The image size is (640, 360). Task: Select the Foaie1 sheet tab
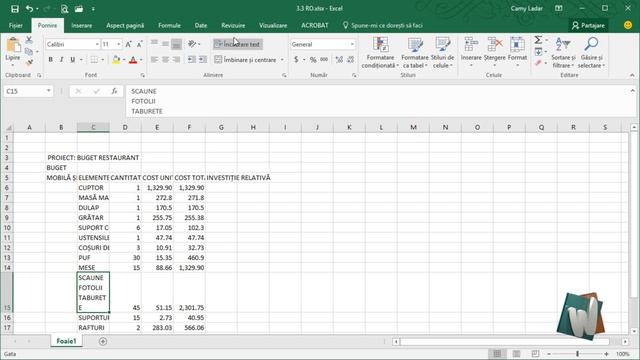click(x=66, y=341)
